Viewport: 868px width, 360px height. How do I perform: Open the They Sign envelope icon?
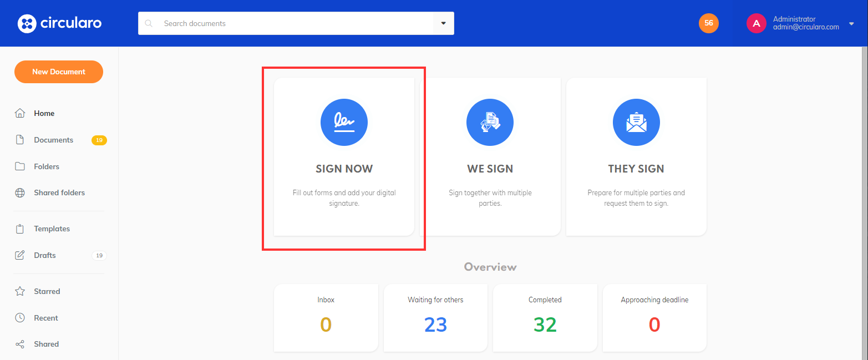636,122
